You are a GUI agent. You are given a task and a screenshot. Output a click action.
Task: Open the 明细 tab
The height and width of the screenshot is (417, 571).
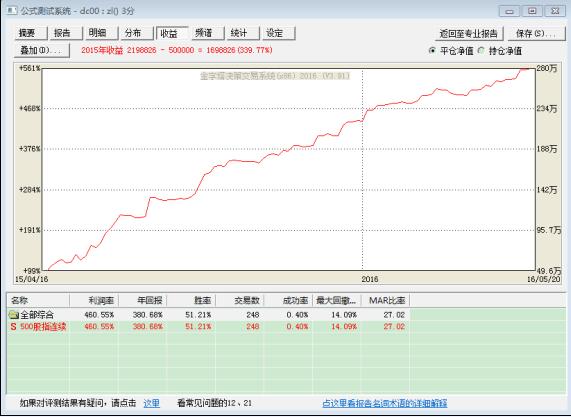click(102, 33)
